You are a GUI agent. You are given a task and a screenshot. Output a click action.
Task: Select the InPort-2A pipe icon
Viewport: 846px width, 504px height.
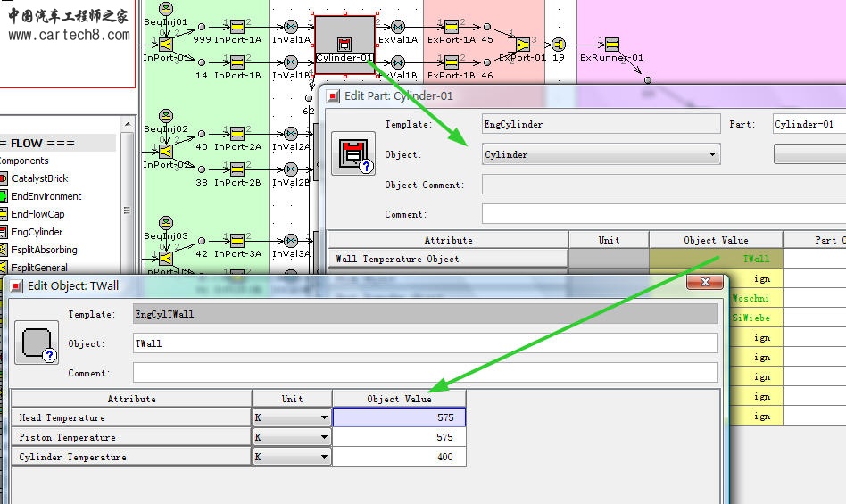237,133
